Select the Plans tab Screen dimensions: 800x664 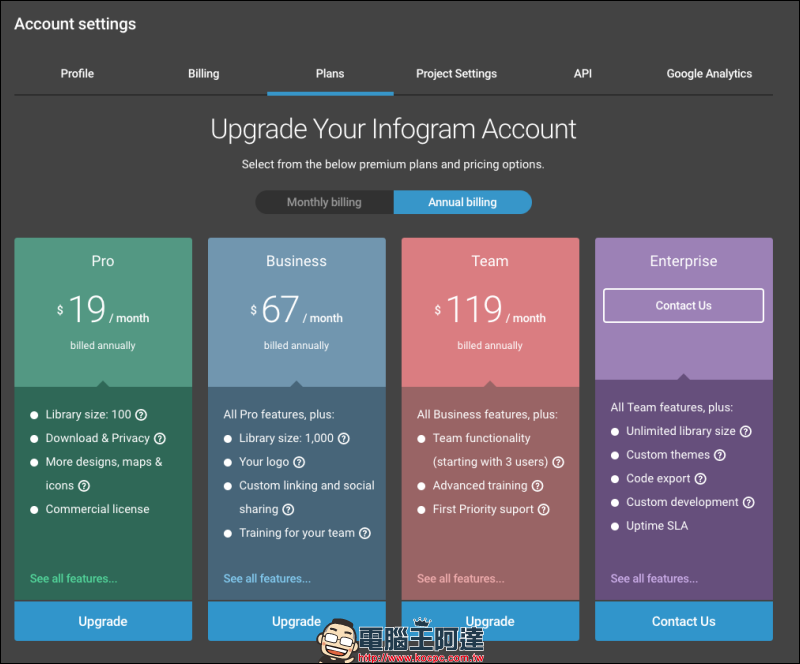pyautogui.click(x=330, y=73)
